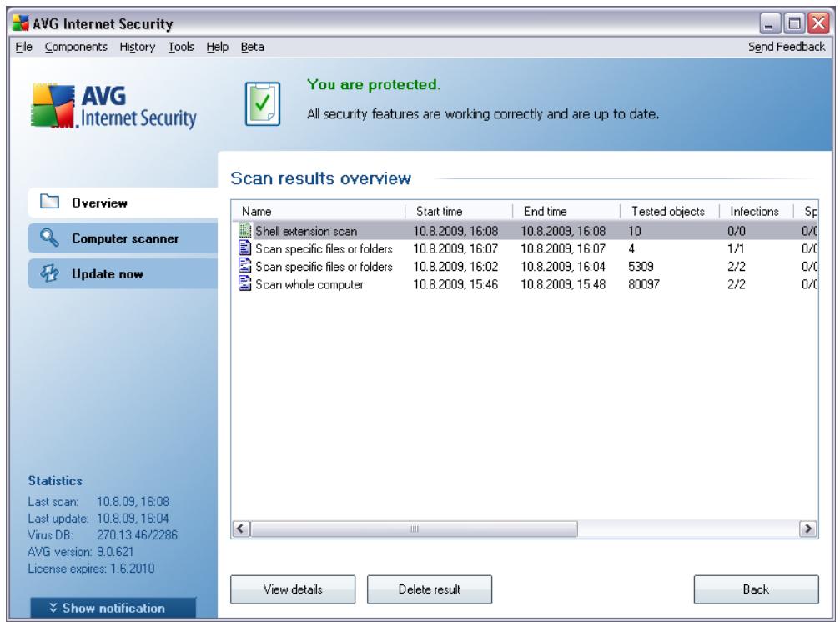Open the Help menu
The image size is (840, 622).
tap(217, 47)
